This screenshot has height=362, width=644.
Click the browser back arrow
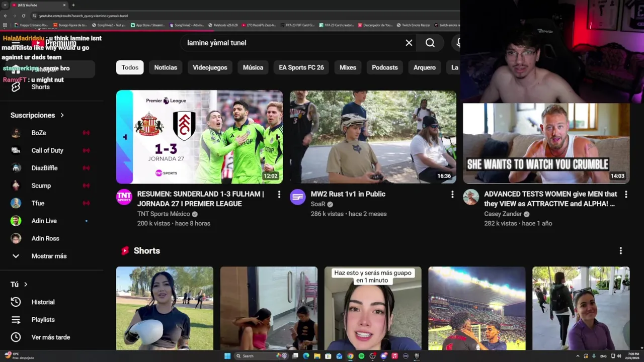6,16
